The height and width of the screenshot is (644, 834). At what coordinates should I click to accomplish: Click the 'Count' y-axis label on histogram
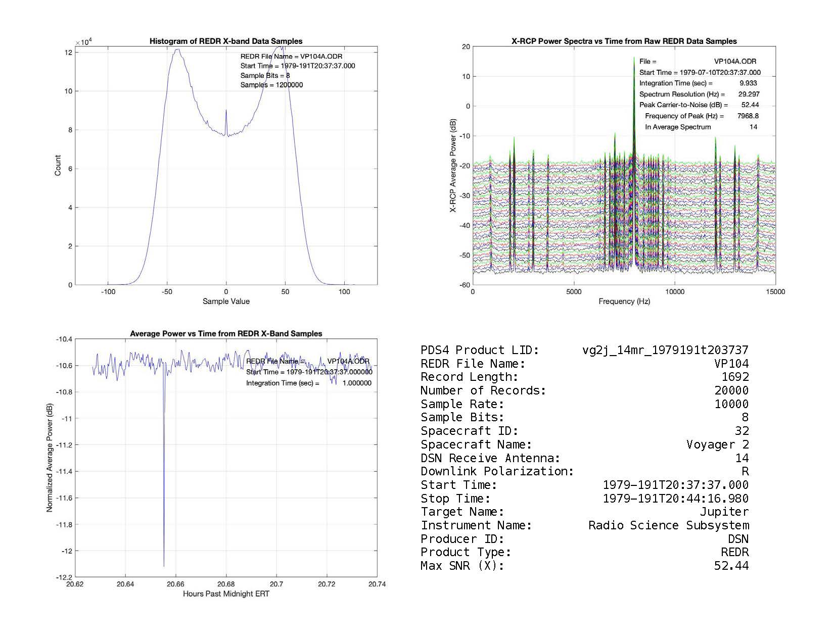pos(58,166)
